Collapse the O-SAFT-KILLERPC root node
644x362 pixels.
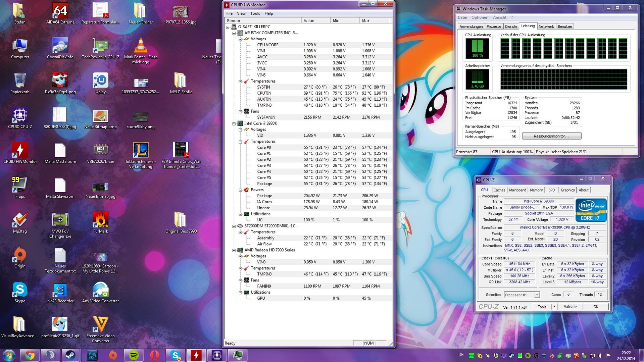click(x=228, y=27)
